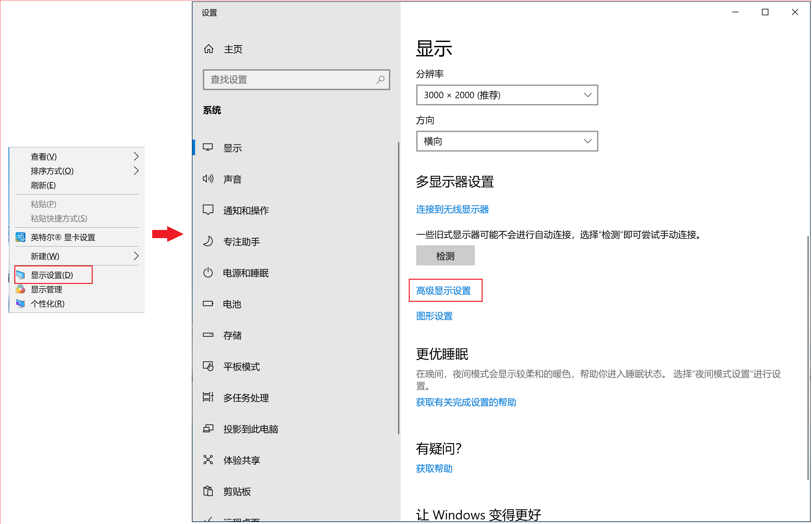The image size is (812, 524).
Task: Open the Tablet mode icon
Action: [x=208, y=367]
